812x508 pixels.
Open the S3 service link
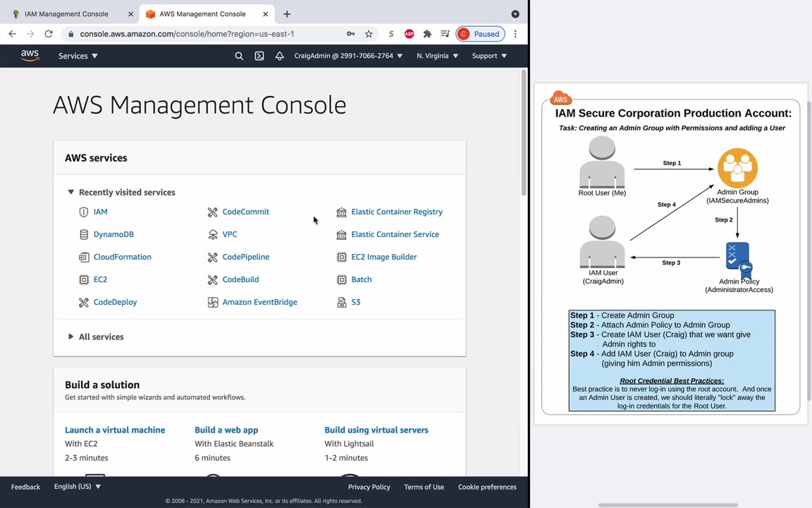(x=356, y=302)
